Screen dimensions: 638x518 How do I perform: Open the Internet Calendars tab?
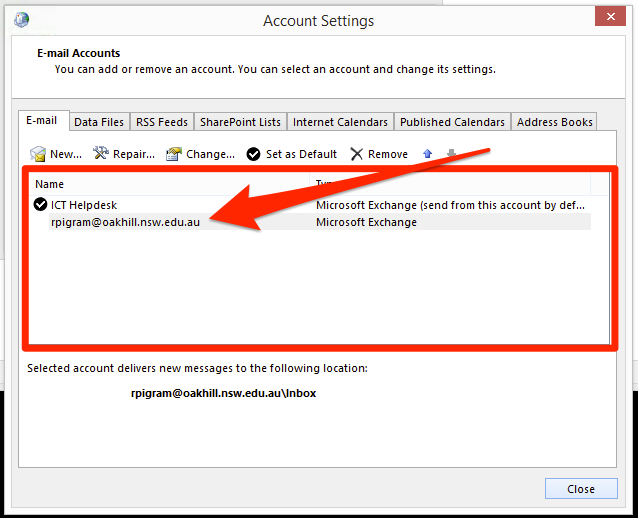pos(340,122)
